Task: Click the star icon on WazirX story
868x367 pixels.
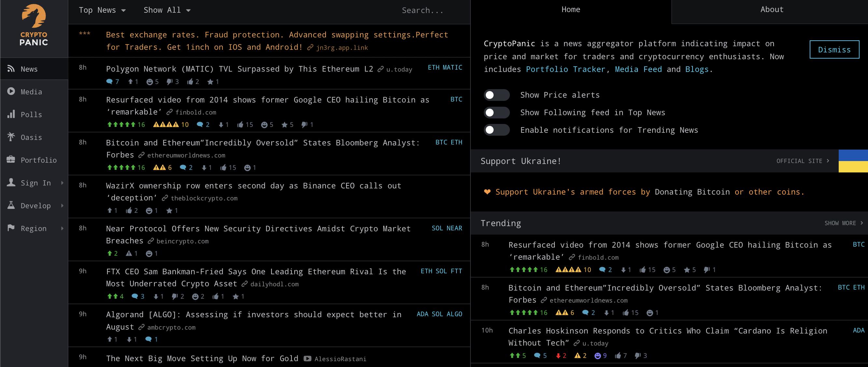Action: tap(170, 211)
